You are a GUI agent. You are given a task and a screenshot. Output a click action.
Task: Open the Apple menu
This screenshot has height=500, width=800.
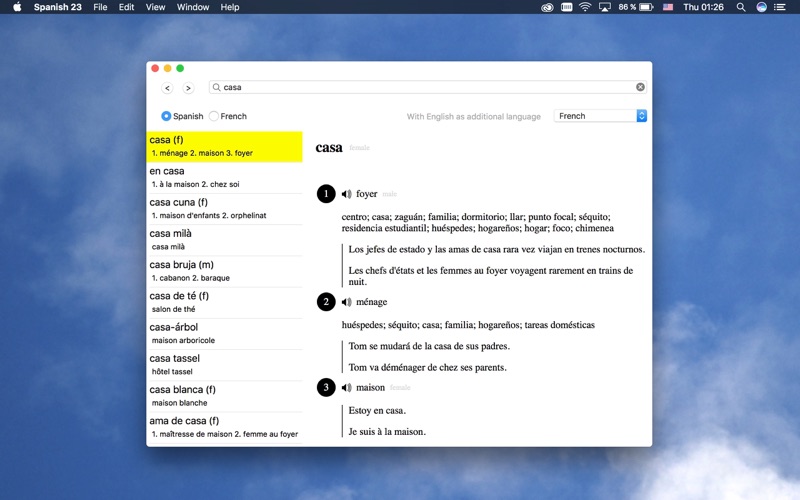[x=17, y=7]
